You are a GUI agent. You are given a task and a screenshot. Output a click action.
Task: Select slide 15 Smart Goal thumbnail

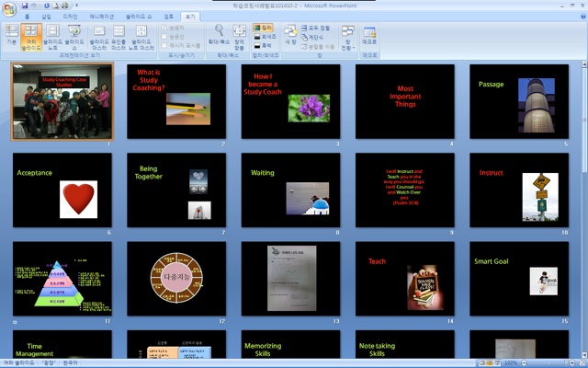519,279
